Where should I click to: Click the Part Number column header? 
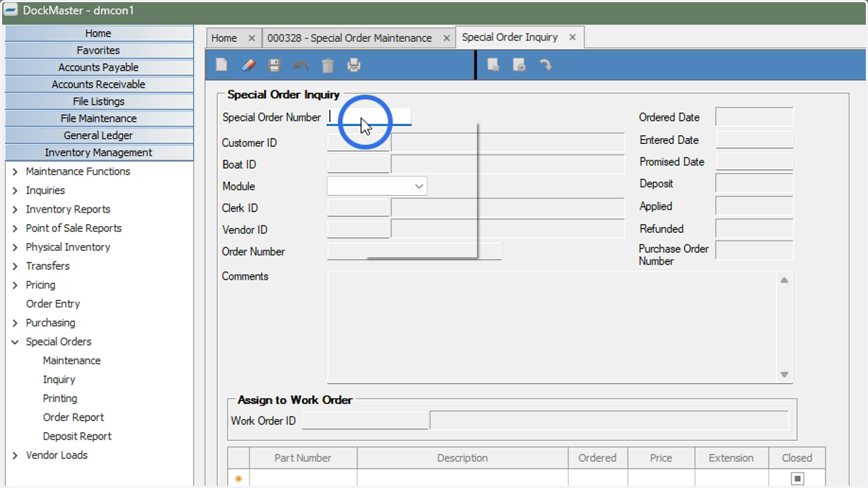point(303,458)
